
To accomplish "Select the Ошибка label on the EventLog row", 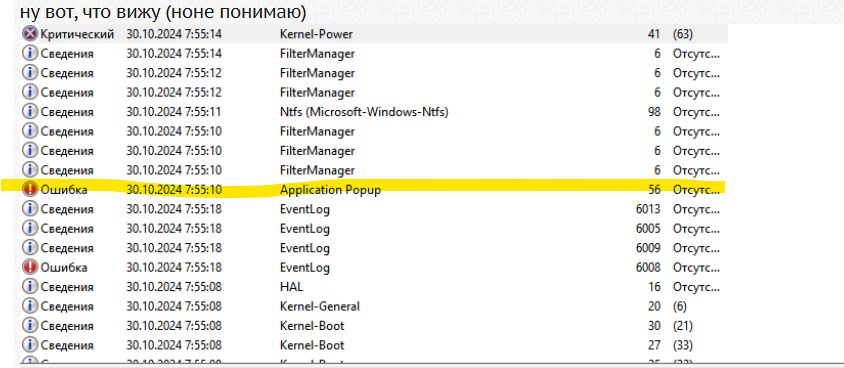I will 64,267.
